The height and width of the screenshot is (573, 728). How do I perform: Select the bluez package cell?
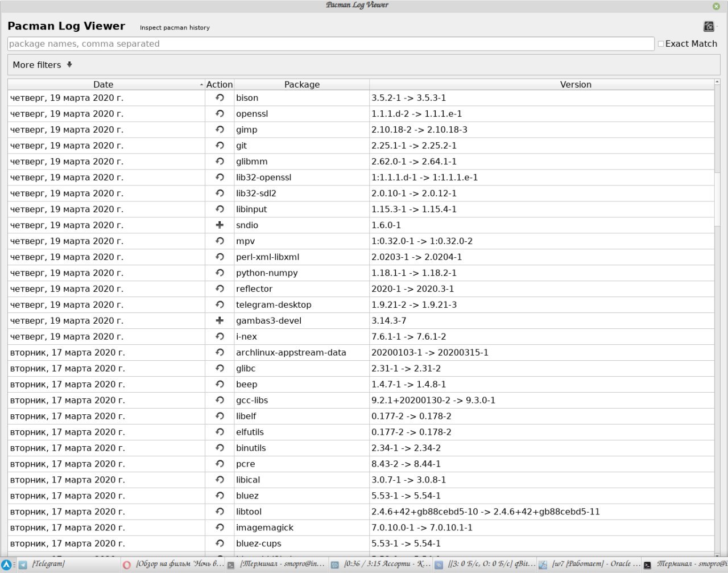point(301,496)
